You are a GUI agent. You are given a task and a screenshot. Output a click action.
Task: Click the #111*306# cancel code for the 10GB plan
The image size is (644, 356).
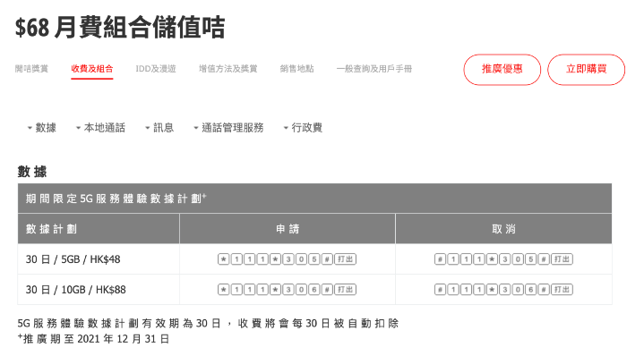click(x=503, y=290)
